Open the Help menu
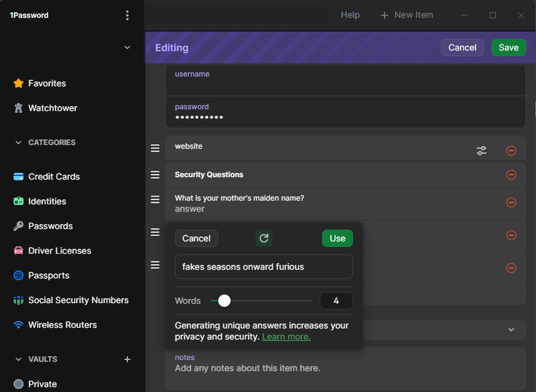Viewport: 536px width, 392px height. pos(350,14)
